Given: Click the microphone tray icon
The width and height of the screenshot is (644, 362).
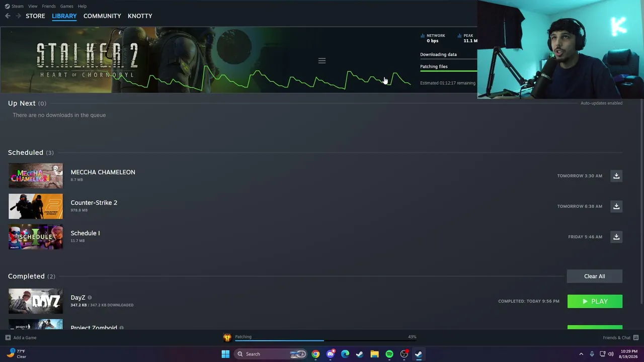Looking at the screenshot, I should [592, 354].
